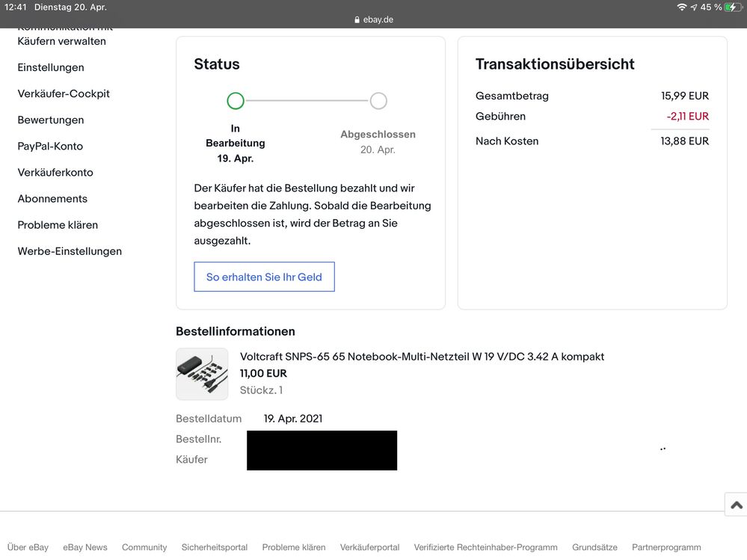Open the Voltcraft product thumbnail image
Image resolution: width=747 pixels, height=560 pixels.
pos(202,374)
